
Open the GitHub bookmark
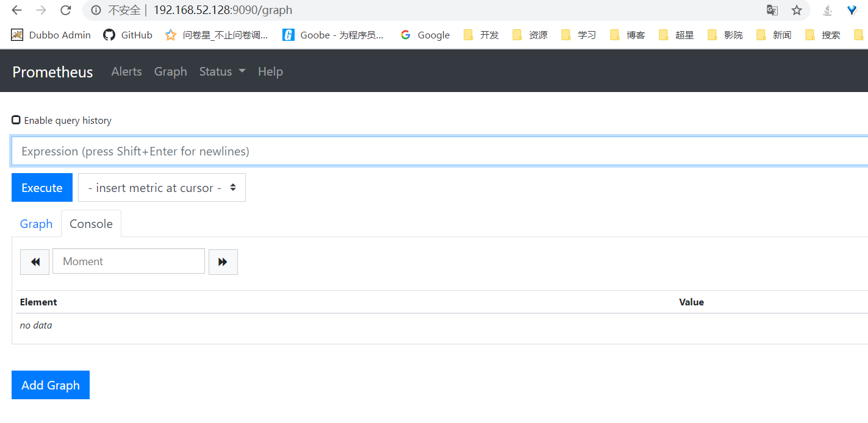point(127,35)
